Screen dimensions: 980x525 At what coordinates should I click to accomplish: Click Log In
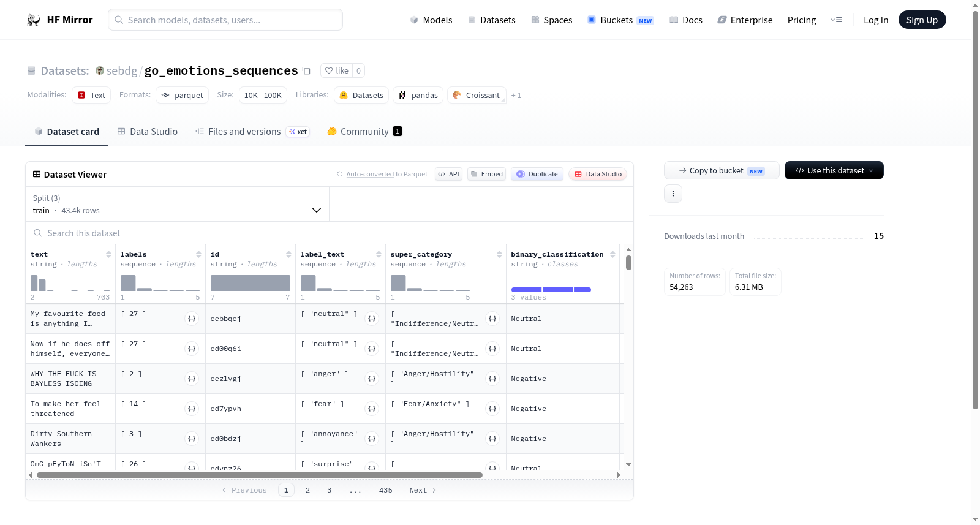(x=876, y=20)
